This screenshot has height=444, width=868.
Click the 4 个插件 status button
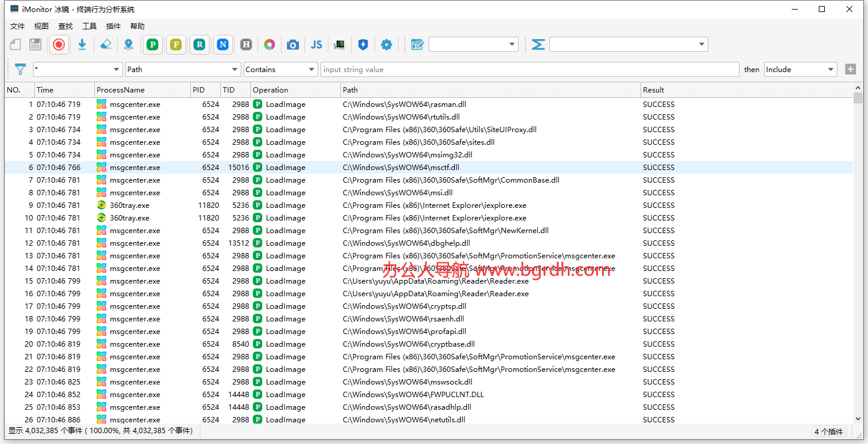point(829,431)
